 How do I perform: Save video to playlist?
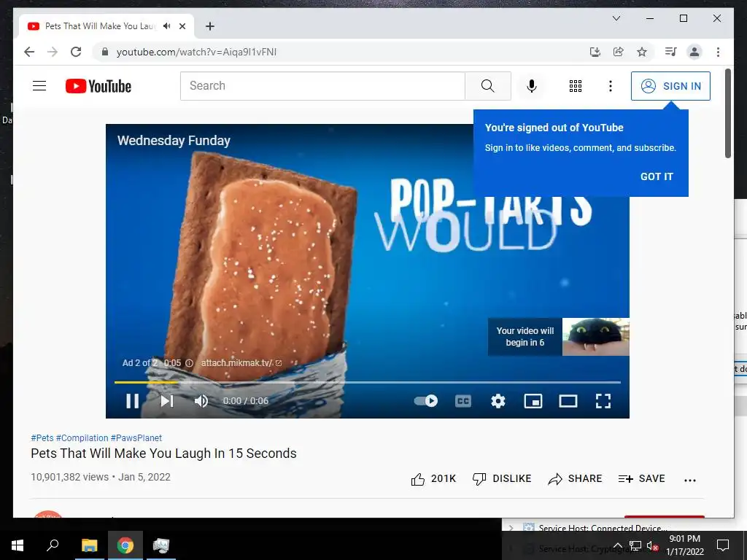click(x=641, y=478)
